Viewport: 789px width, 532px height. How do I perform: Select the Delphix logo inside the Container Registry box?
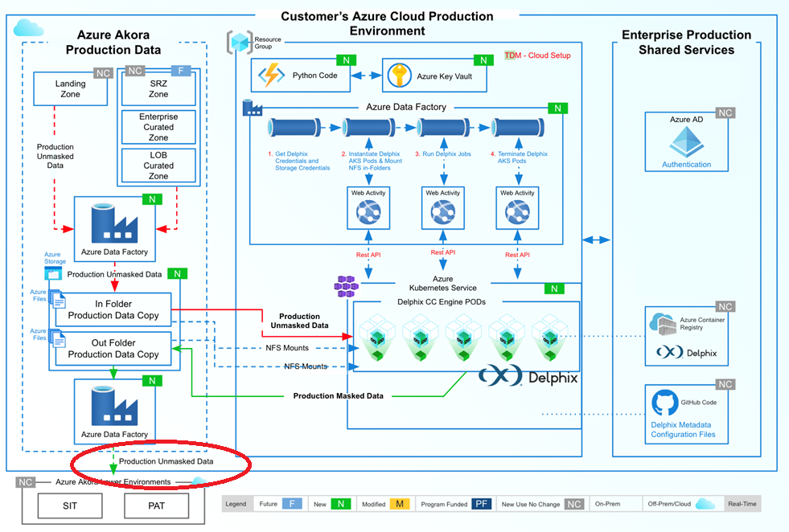tap(686, 353)
